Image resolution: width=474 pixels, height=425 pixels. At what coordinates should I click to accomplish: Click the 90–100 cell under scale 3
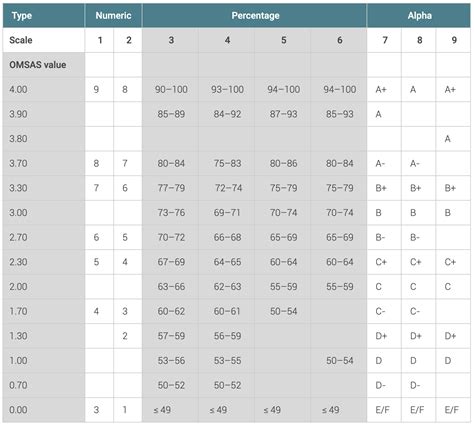point(171,89)
